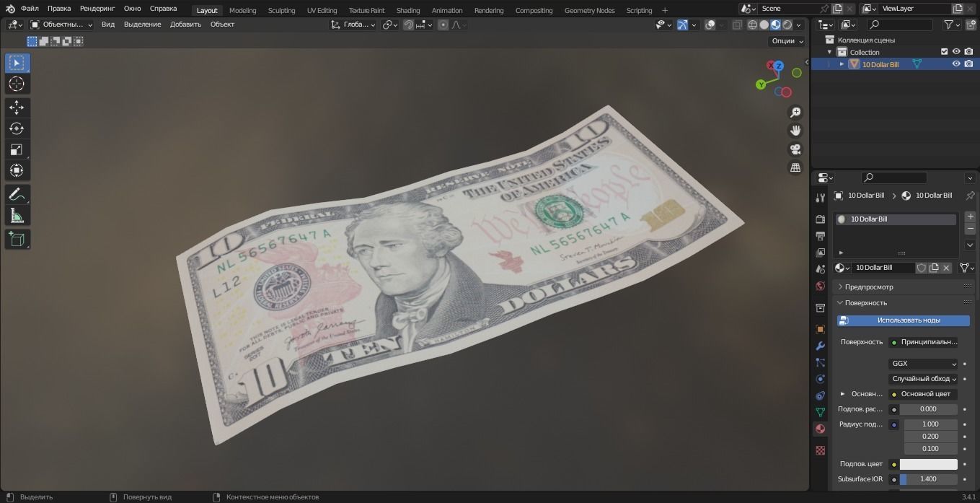
Task: Switch perspective/orthographic grid icon
Action: [x=795, y=167]
